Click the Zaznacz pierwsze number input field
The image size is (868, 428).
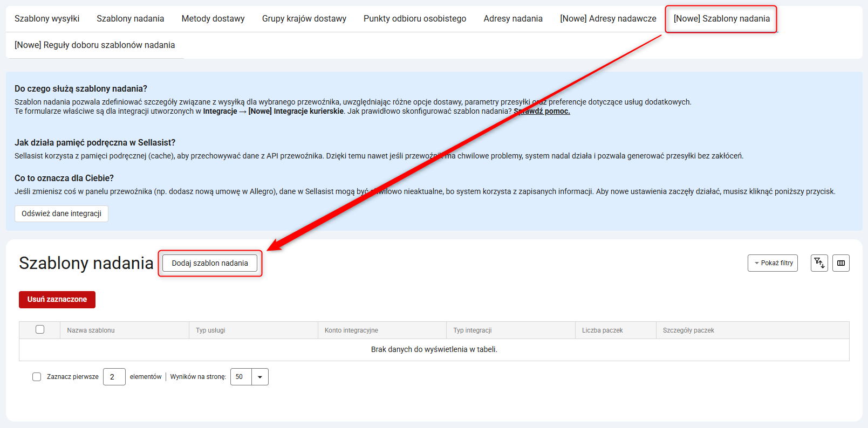pos(114,377)
